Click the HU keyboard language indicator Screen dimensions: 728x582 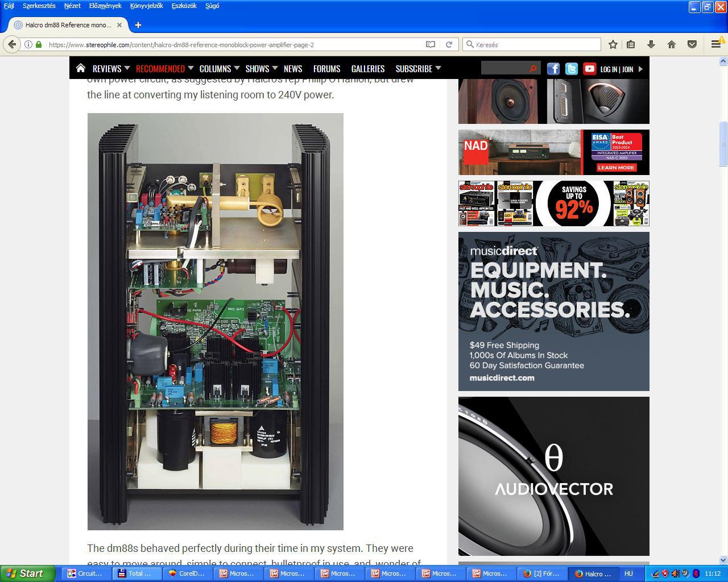click(628, 573)
